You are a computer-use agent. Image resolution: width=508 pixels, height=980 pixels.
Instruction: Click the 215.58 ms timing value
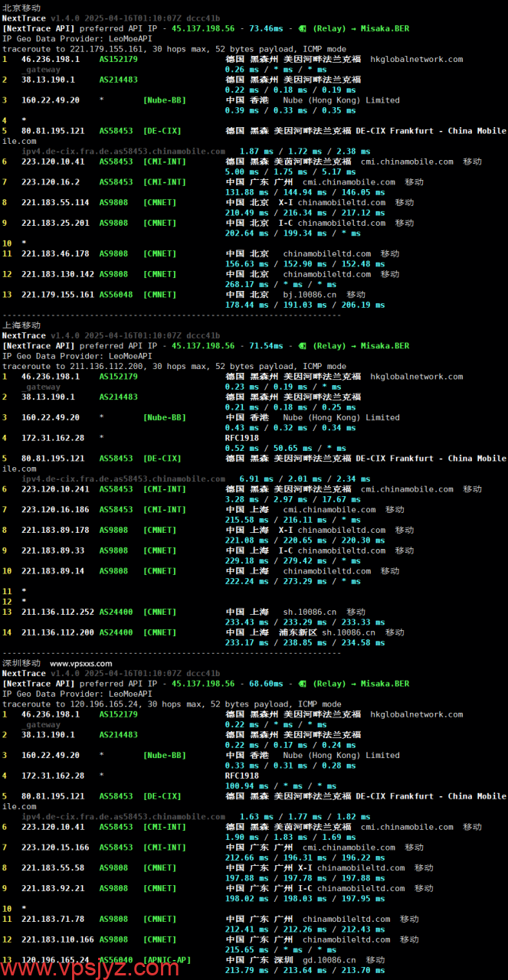click(x=244, y=520)
